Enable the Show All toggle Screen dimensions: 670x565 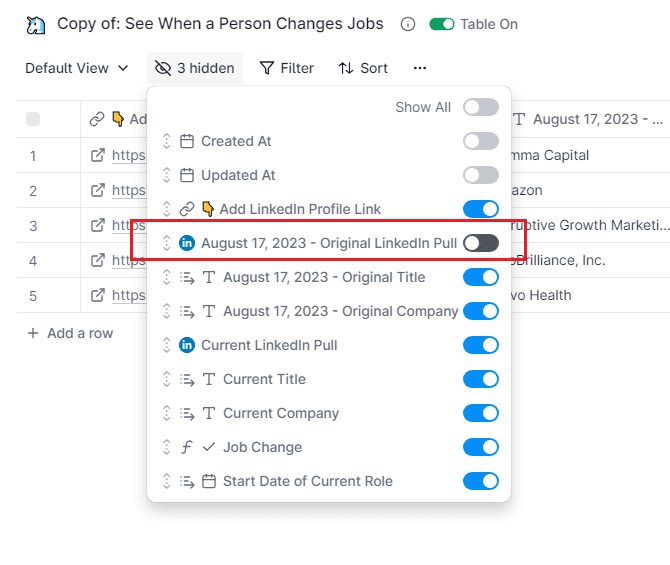(x=480, y=107)
